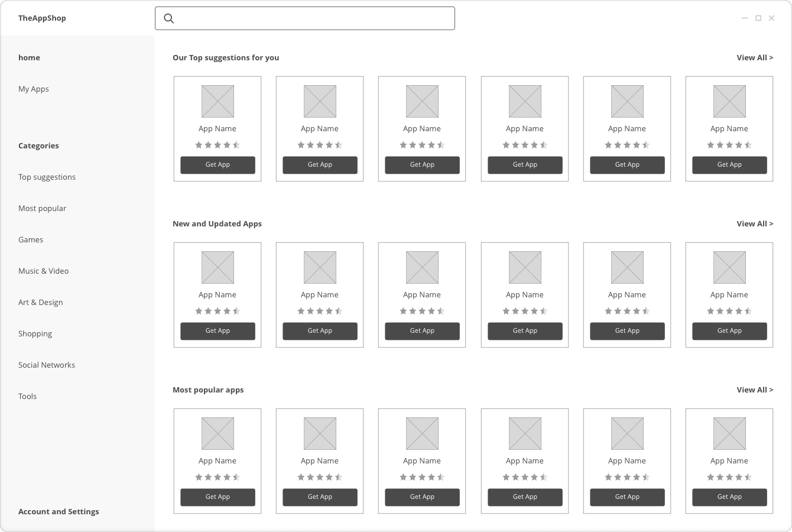Expand View All for Most popular apps
This screenshot has width=792, height=532.
[x=755, y=390]
